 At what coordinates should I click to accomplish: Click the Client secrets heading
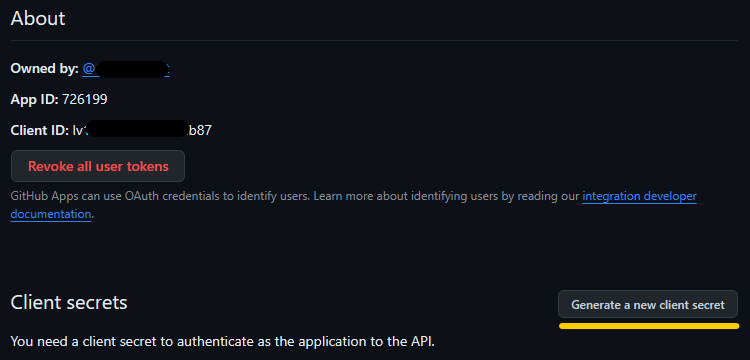click(x=69, y=303)
